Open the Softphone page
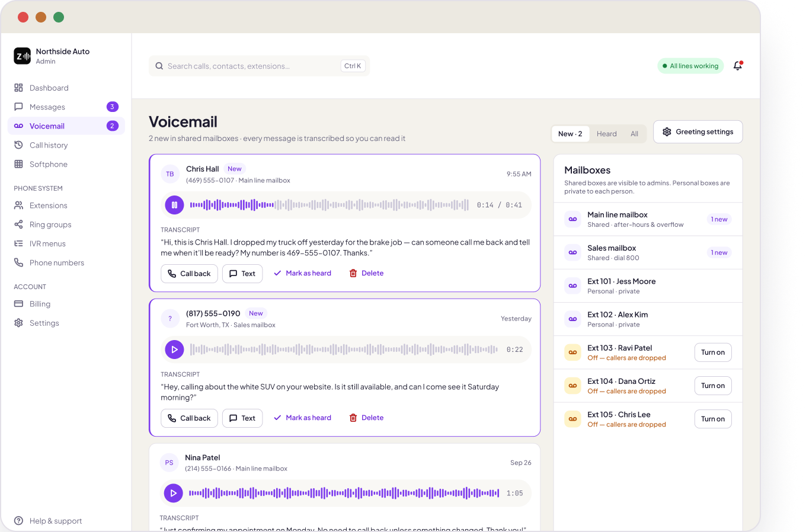The width and height of the screenshot is (806, 532). (x=66, y=164)
